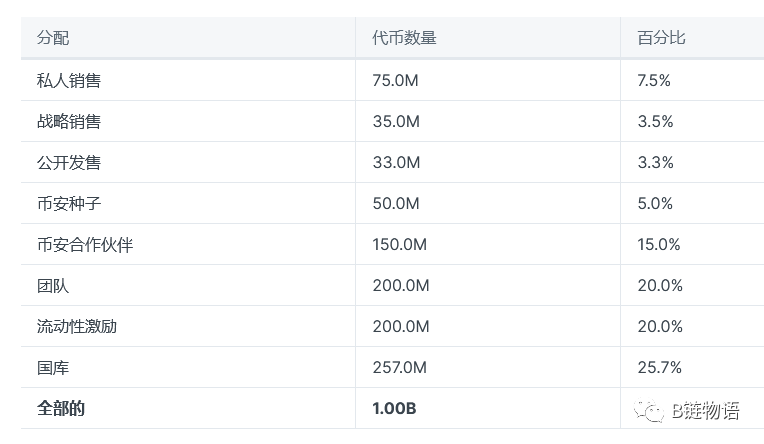Viewport: 764px width, 444px height.
Task: Click the 75.0M token amount
Action: 395,80
